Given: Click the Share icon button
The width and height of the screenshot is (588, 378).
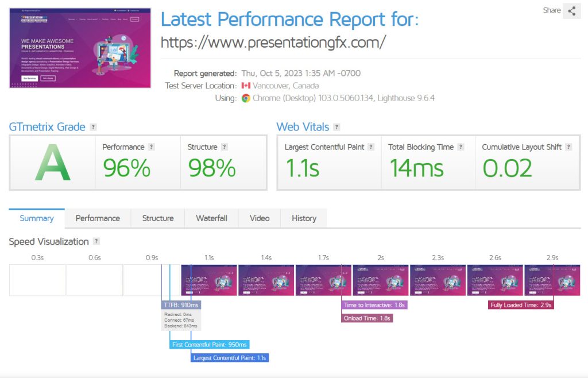Looking at the screenshot, I should (x=571, y=11).
